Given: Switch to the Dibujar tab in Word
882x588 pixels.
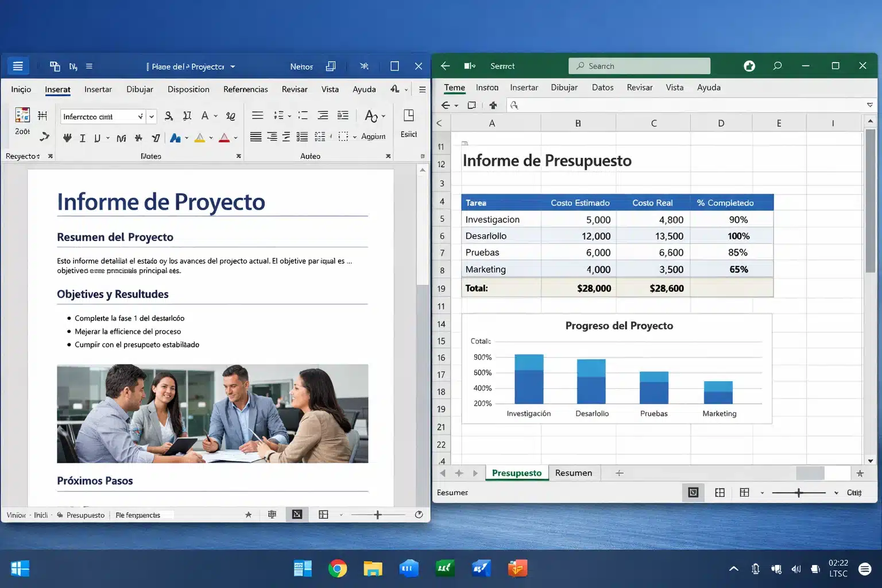Looking at the screenshot, I should [140, 89].
